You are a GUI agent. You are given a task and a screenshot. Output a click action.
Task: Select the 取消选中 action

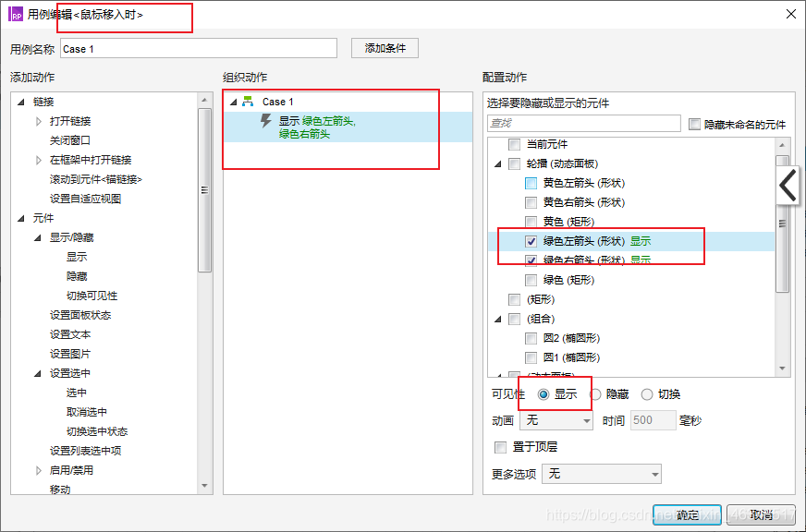(x=86, y=412)
